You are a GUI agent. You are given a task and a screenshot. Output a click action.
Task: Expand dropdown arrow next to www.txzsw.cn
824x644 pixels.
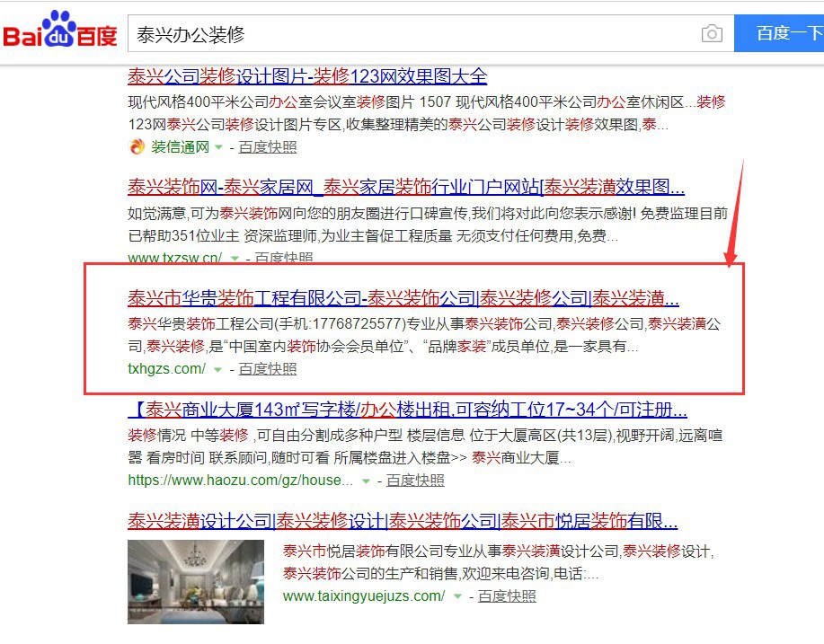click(235, 259)
